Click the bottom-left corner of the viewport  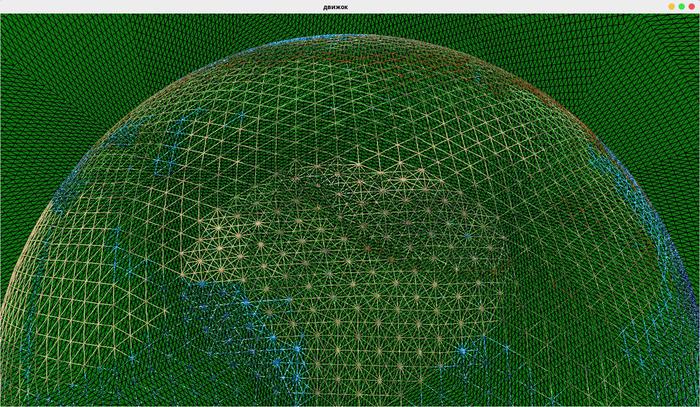tap(5, 401)
